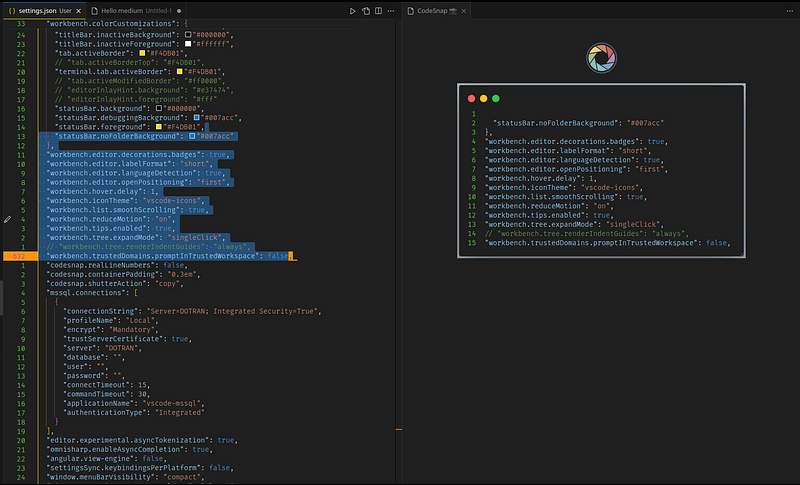The height and width of the screenshot is (485, 800).
Task: Click "workbench.tips.enabled" in CodeSnap preview
Action: coord(535,215)
